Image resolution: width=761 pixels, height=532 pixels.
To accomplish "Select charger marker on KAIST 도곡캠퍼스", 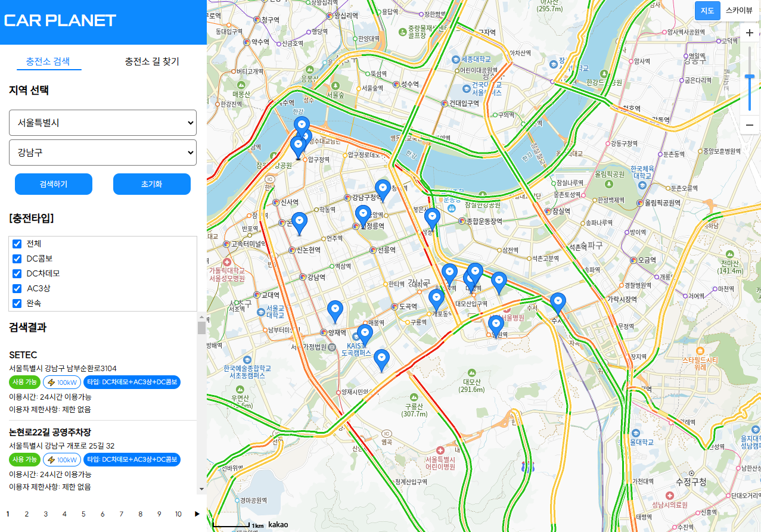I will pos(365,335).
